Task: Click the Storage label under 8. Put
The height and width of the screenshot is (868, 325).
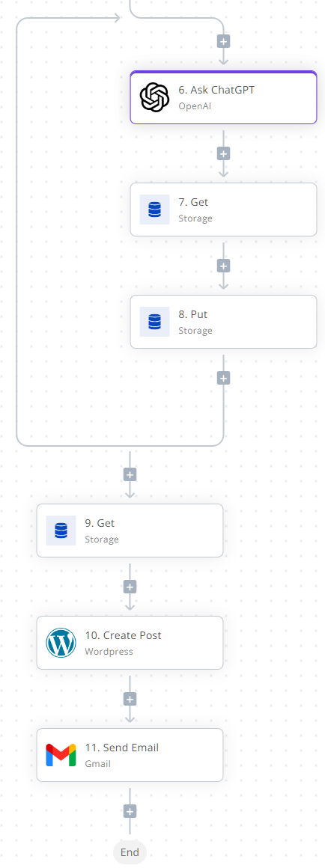Action: [195, 331]
